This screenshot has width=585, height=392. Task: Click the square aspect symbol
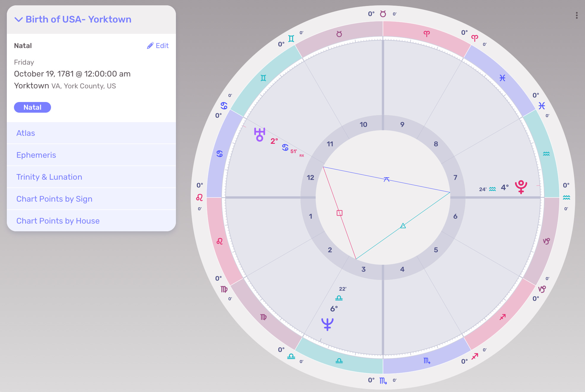(340, 213)
